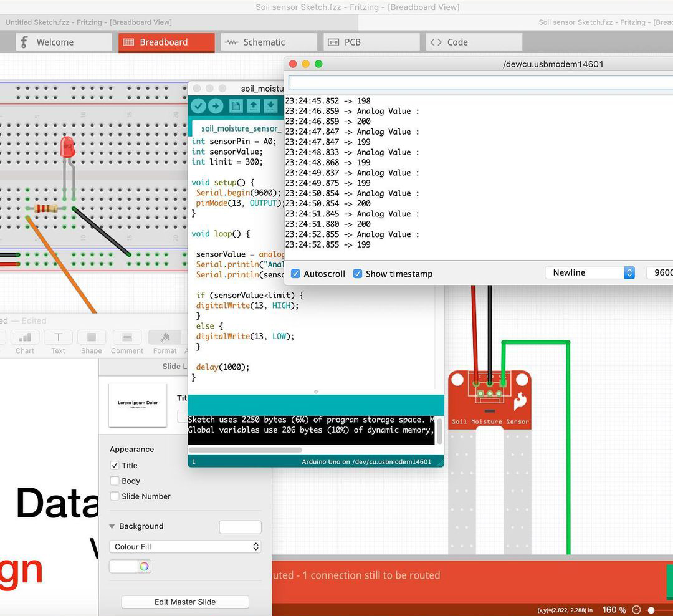This screenshot has width=673, height=616.
Task: Click the 'int limit = 300;' code line
Action: (227, 162)
